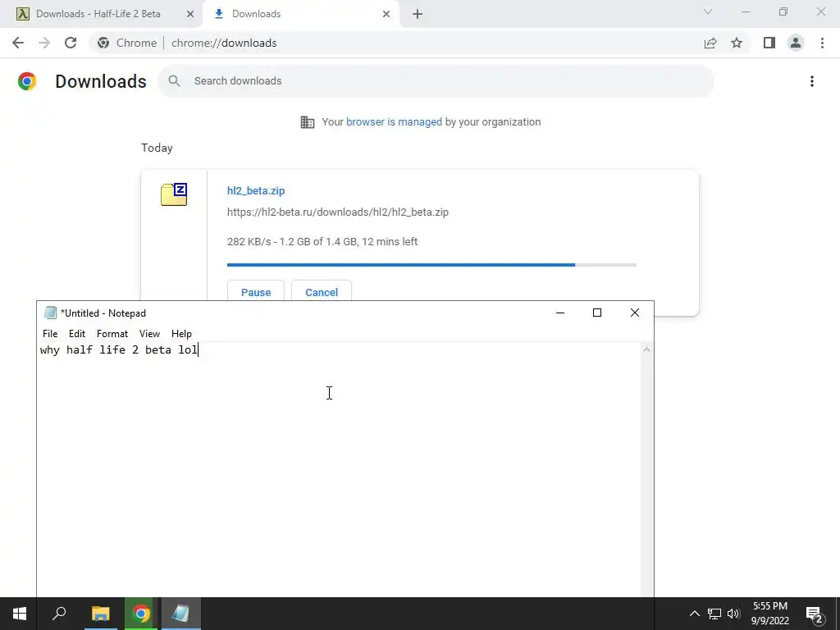This screenshot has height=630, width=840.
Task: Select the chrome://downloads tab
Action: pyautogui.click(x=300, y=14)
